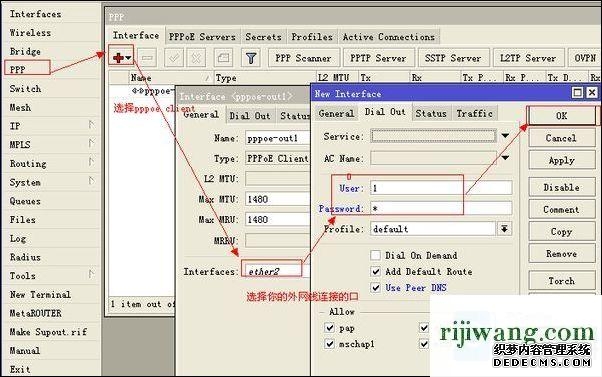
Task: Click the checkmark enable button in PPP toolbar
Action: click(174, 58)
